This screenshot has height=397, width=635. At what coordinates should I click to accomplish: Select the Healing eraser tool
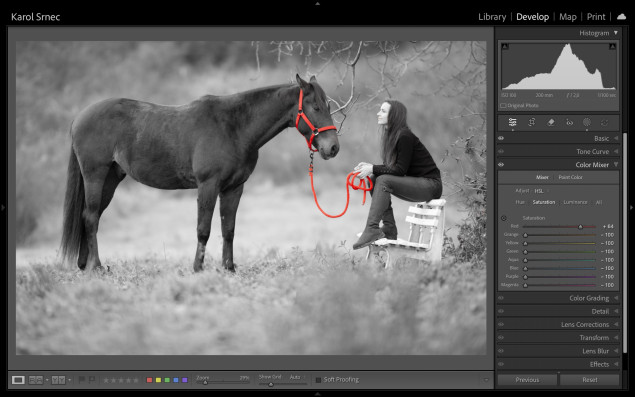coord(551,122)
